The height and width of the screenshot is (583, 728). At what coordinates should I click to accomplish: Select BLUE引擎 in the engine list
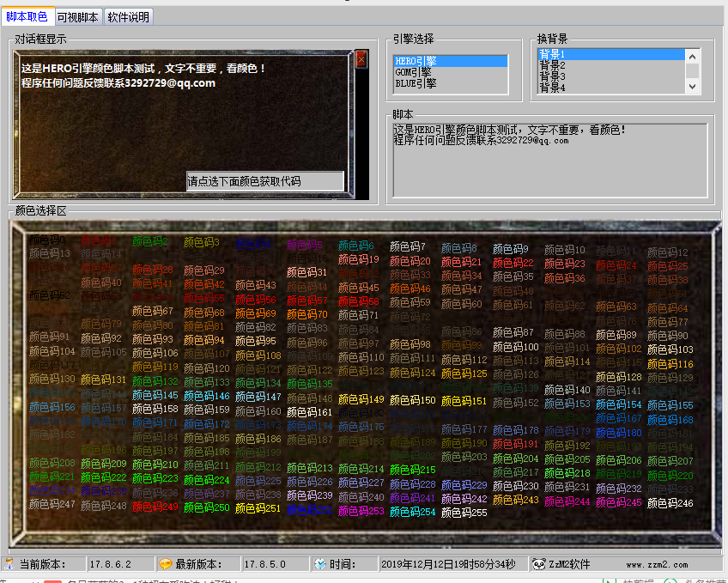(x=416, y=84)
